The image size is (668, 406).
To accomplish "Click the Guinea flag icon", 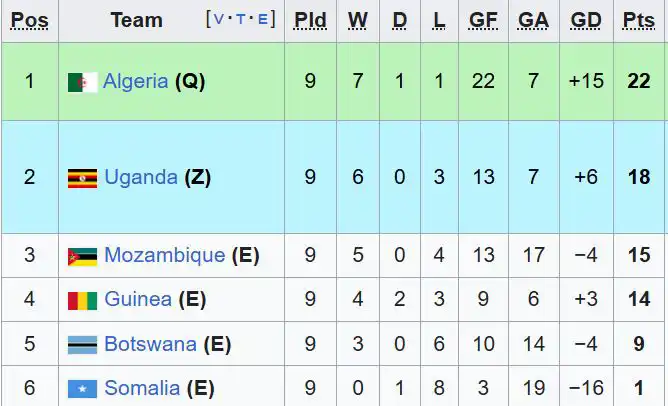I will click(82, 300).
